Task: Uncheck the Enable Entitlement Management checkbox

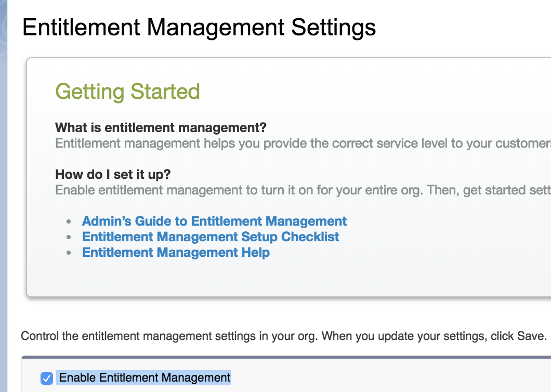Action: click(x=47, y=378)
